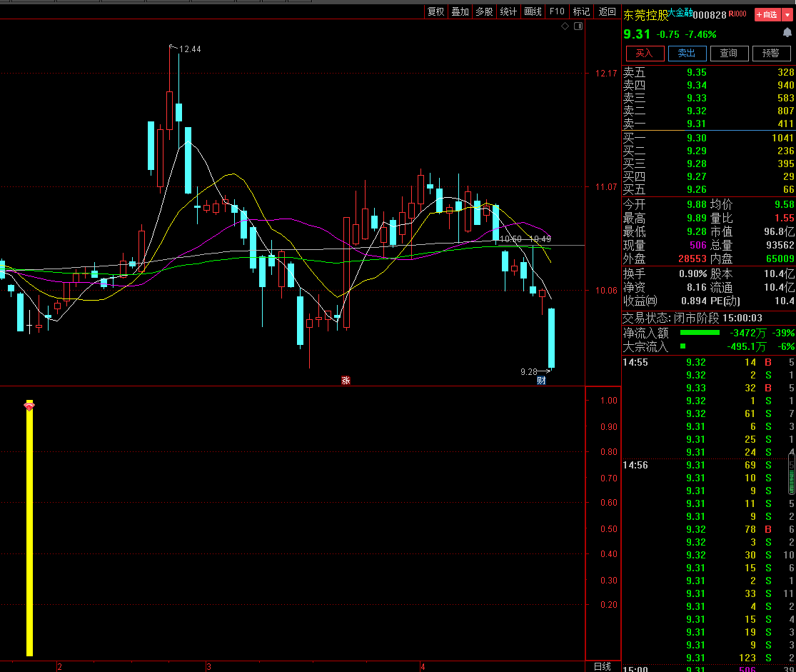Open the 预警 alert button
796x672 pixels.
pyautogui.click(x=770, y=53)
